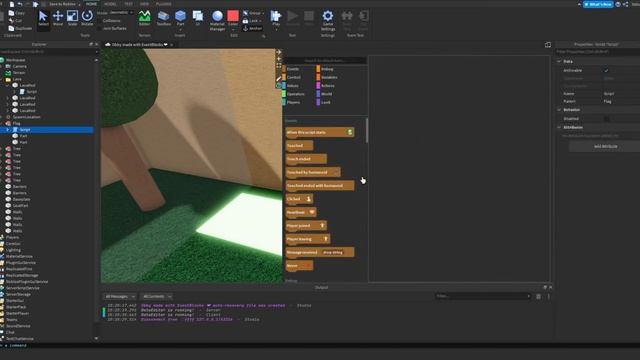Select the Control block category
The height and width of the screenshot is (360, 640).
coord(293,77)
